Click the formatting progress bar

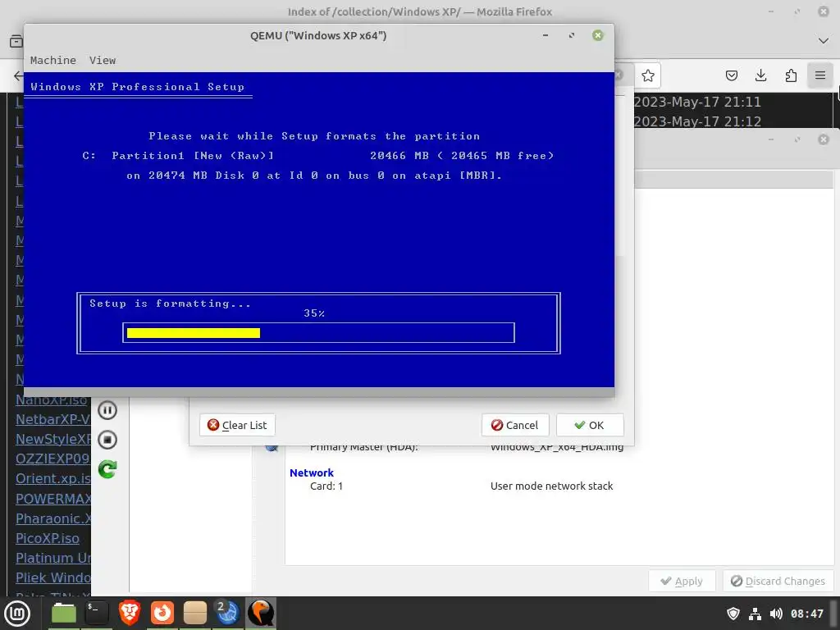click(x=319, y=333)
